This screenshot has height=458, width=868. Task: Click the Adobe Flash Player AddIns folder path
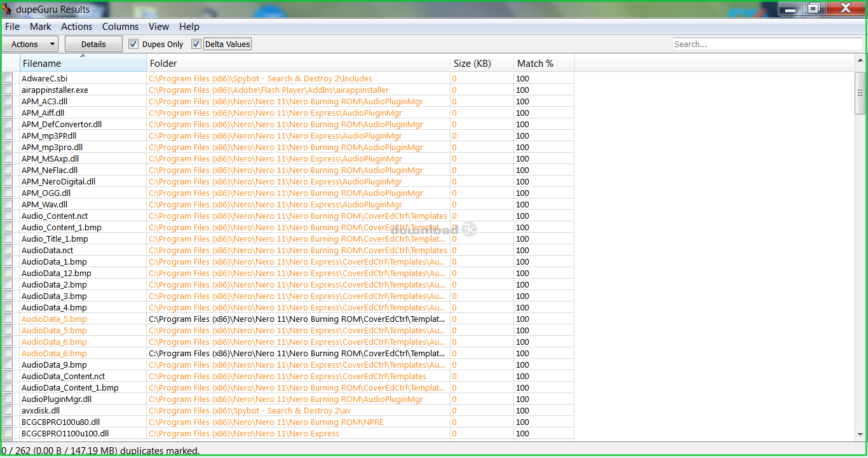(x=269, y=90)
